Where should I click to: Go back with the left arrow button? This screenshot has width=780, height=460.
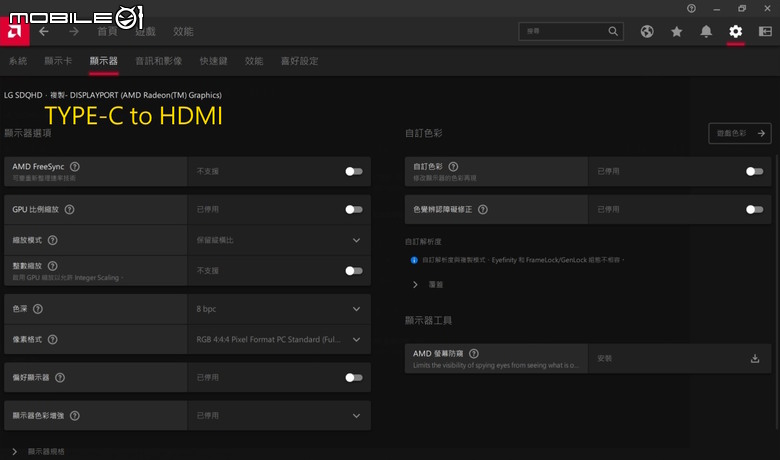[x=44, y=31]
